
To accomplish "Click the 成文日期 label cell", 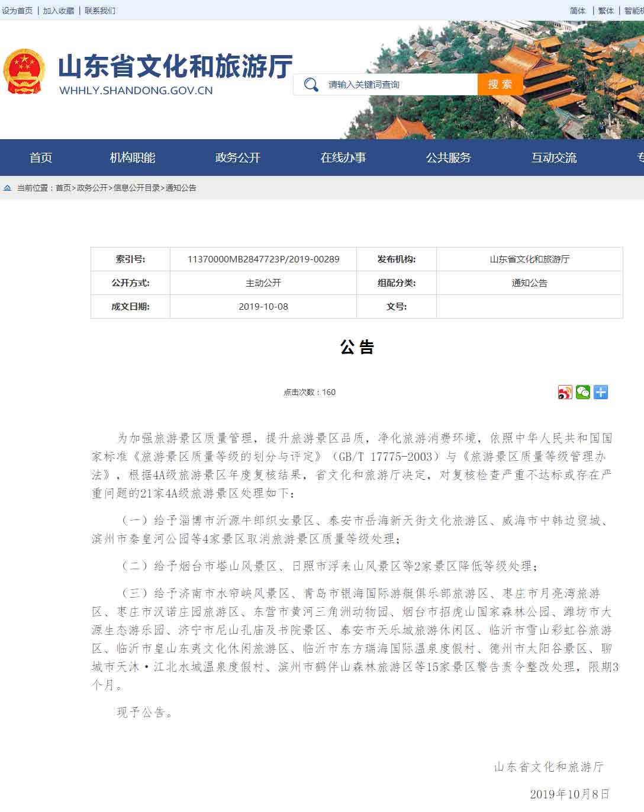I will click(x=130, y=306).
